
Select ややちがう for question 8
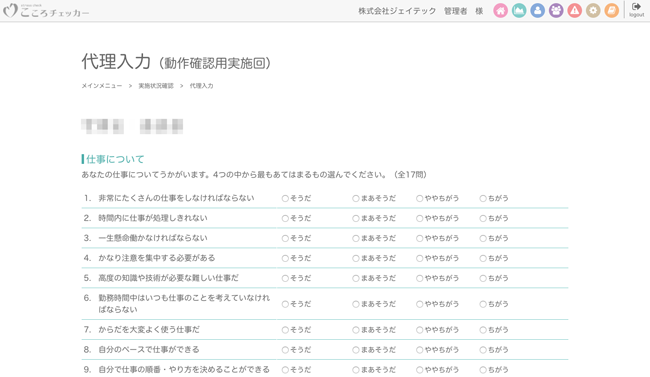[x=420, y=350]
